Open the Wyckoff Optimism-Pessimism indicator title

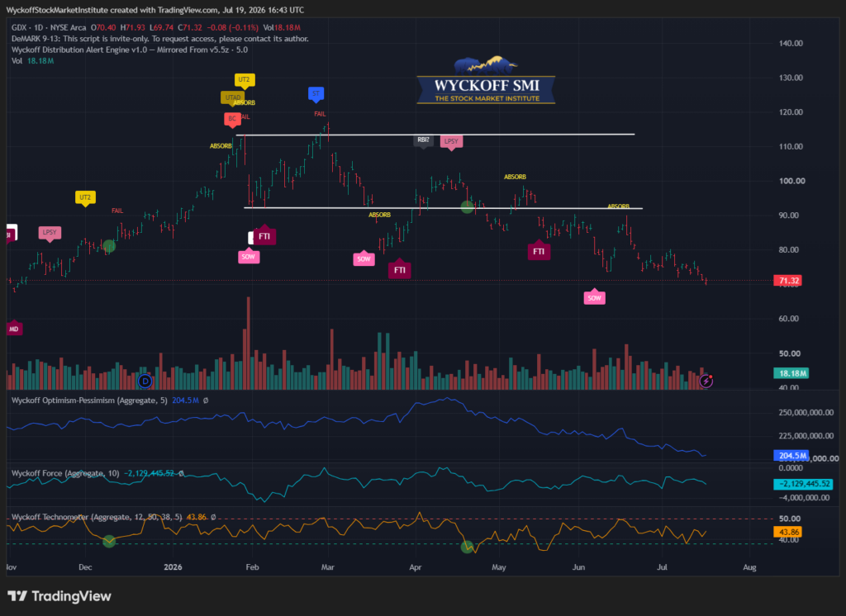89,400
